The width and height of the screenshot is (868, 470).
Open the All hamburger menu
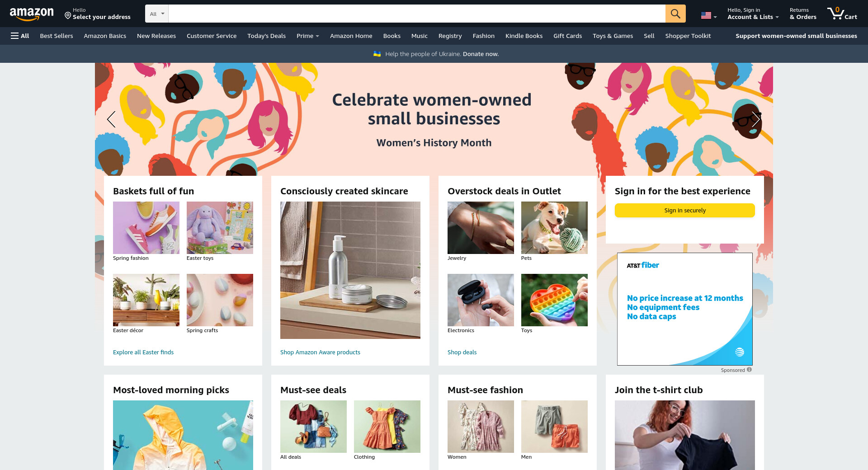pos(20,36)
